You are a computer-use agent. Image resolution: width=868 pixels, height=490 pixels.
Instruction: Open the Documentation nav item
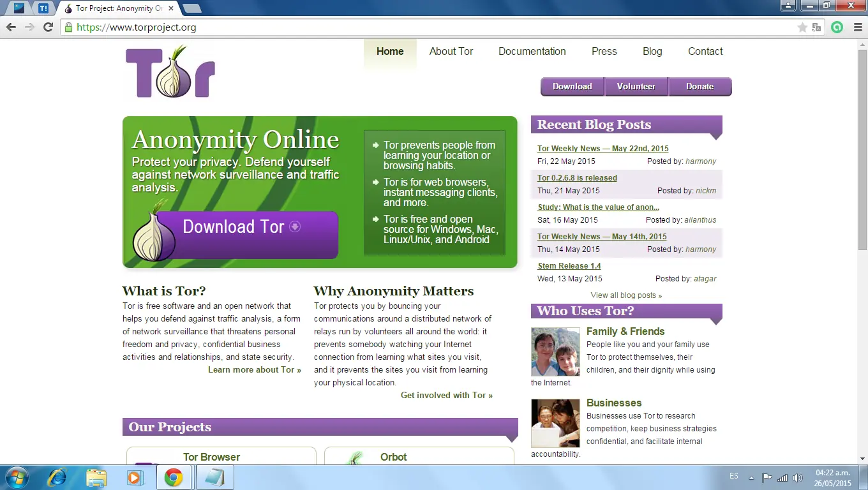pyautogui.click(x=532, y=52)
